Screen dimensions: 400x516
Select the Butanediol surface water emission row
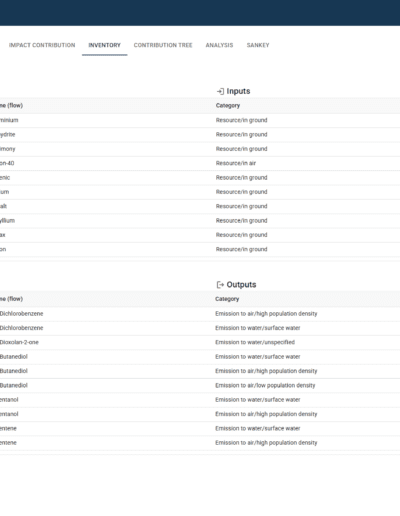200,357
